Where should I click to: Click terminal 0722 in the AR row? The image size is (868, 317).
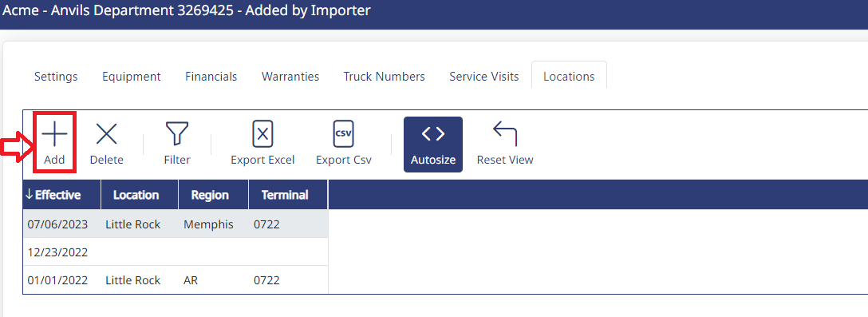pyautogui.click(x=289, y=280)
